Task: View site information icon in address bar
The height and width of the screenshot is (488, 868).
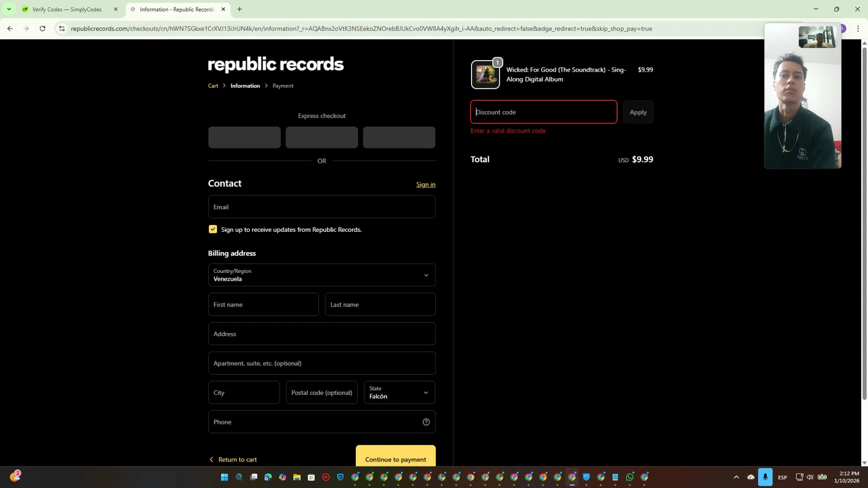Action: point(62,28)
